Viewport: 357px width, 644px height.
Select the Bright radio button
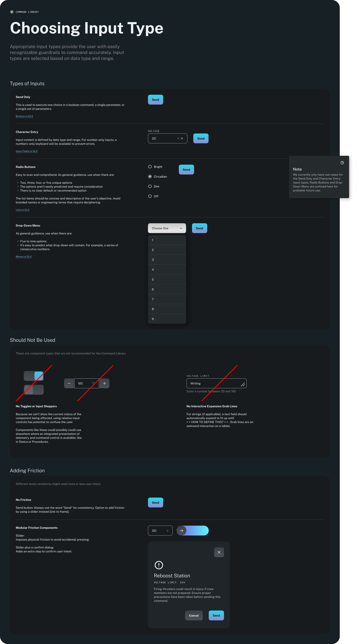pos(150,167)
